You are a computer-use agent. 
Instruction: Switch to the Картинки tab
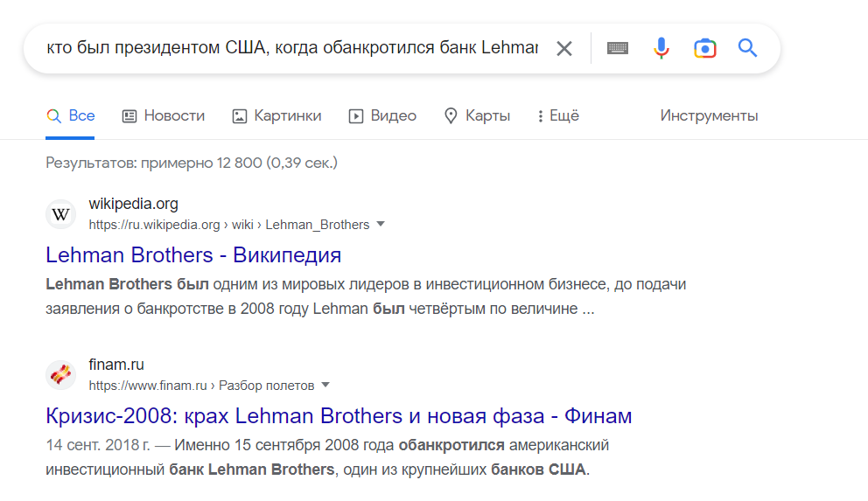coord(276,115)
